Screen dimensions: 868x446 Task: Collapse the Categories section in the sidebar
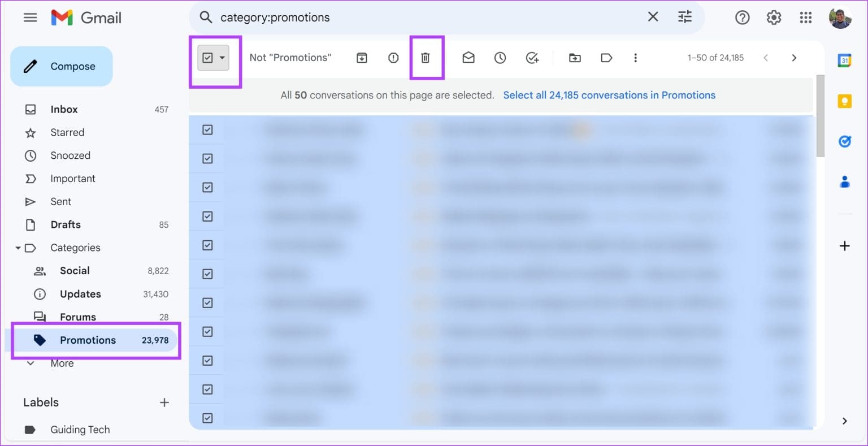[x=18, y=248]
